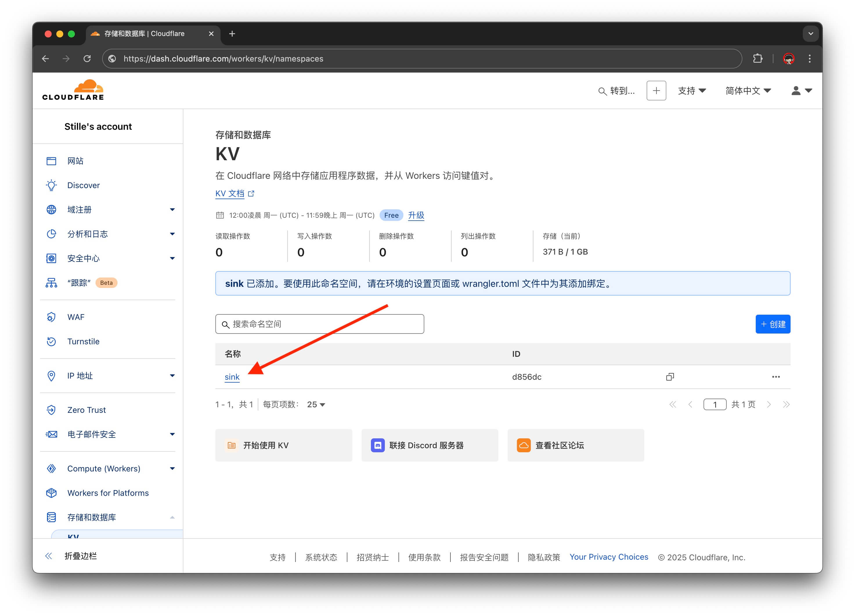
Task: Open the 开始使用 KV card
Action: [284, 445]
